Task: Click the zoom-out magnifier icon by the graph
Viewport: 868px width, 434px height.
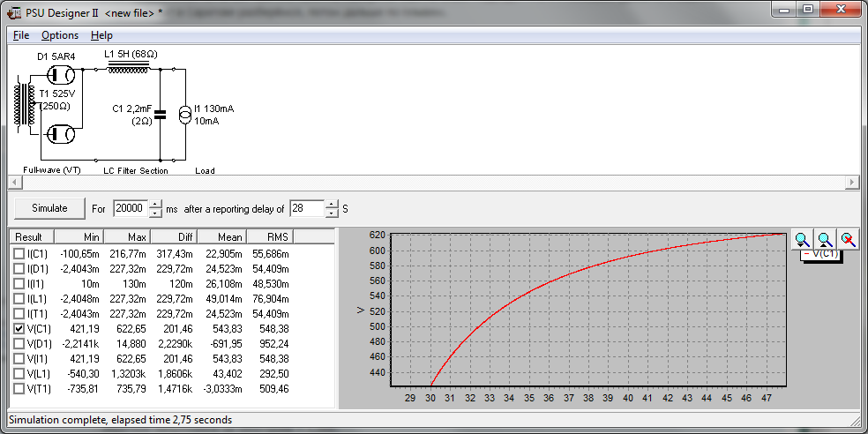Action: [x=825, y=239]
